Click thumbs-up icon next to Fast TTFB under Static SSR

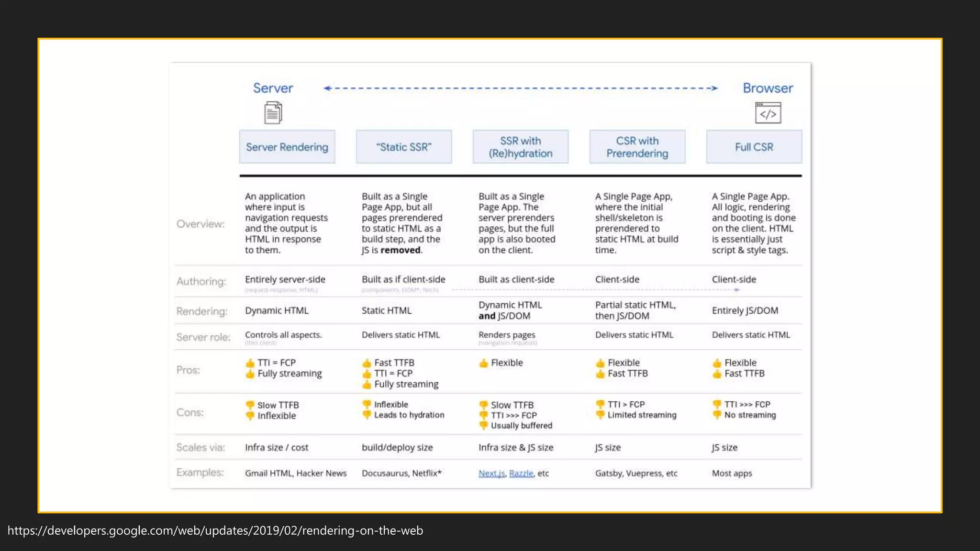coord(367,363)
